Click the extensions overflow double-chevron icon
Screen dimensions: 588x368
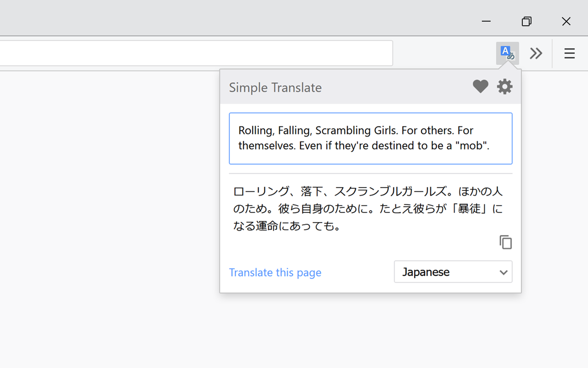point(536,53)
